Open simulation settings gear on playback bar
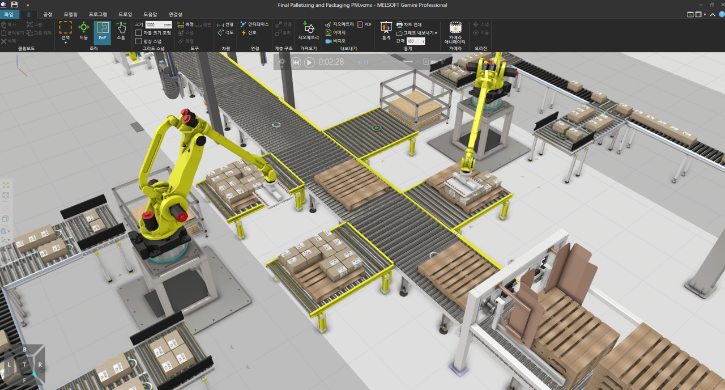The image size is (725, 390). [282, 62]
